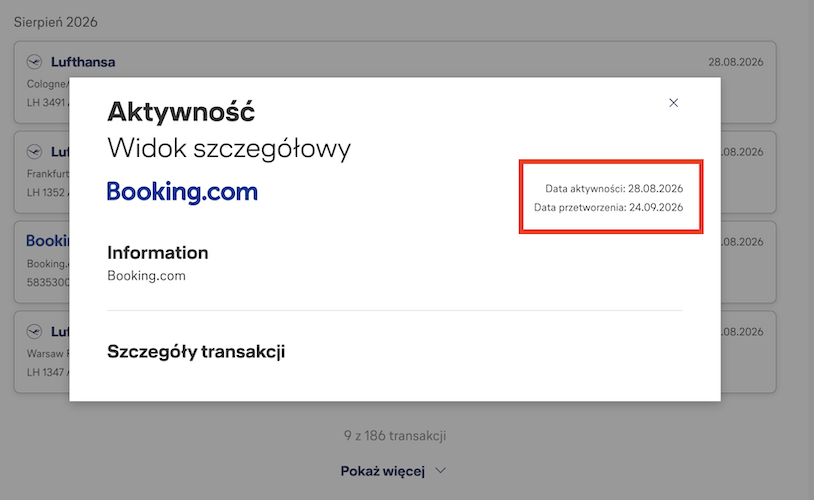Click the Information heading in the dialog
The width and height of the screenshot is (814, 500).
click(158, 253)
